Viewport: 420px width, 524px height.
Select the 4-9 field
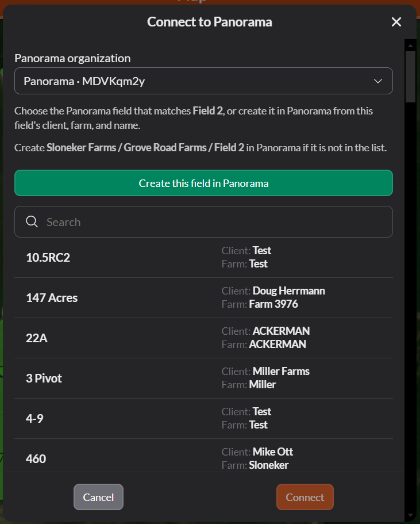(x=203, y=418)
